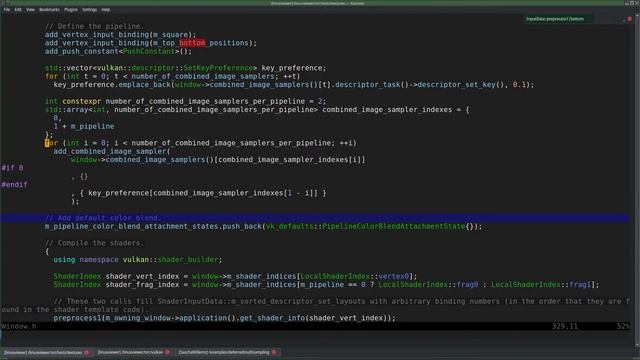Click the 'key_preference.emplace_back' line

(293, 84)
